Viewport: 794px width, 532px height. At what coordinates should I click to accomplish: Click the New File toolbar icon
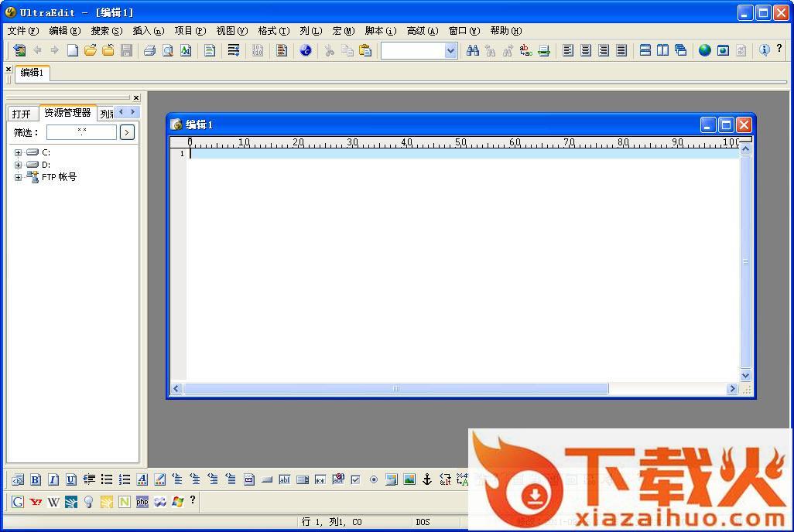point(73,50)
